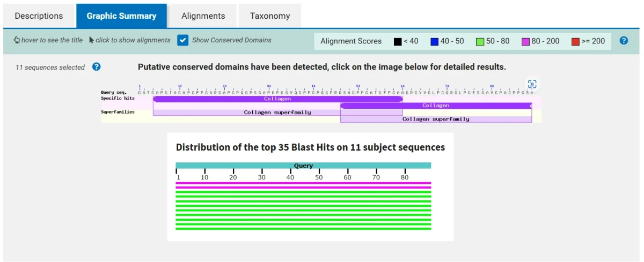Click the topmost magenta Blast hit line

pyautogui.click(x=303, y=183)
